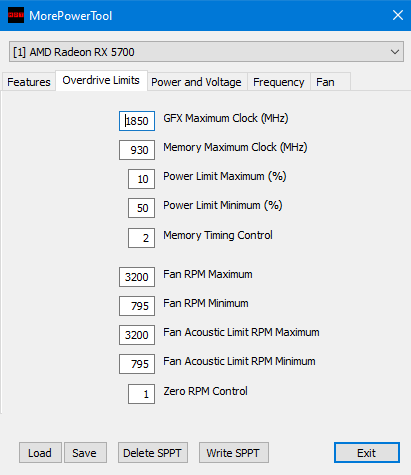Click the Power Limit Maximum (%) label
Image resolution: width=411 pixels, height=475 pixels.
[x=225, y=176]
